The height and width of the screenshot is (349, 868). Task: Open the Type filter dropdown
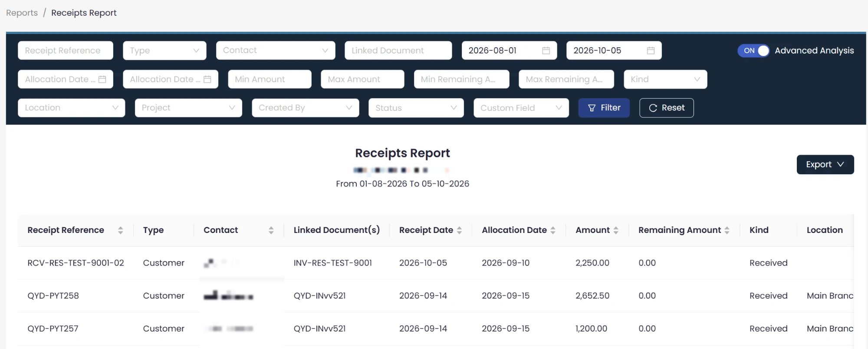pyautogui.click(x=164, y=50)
